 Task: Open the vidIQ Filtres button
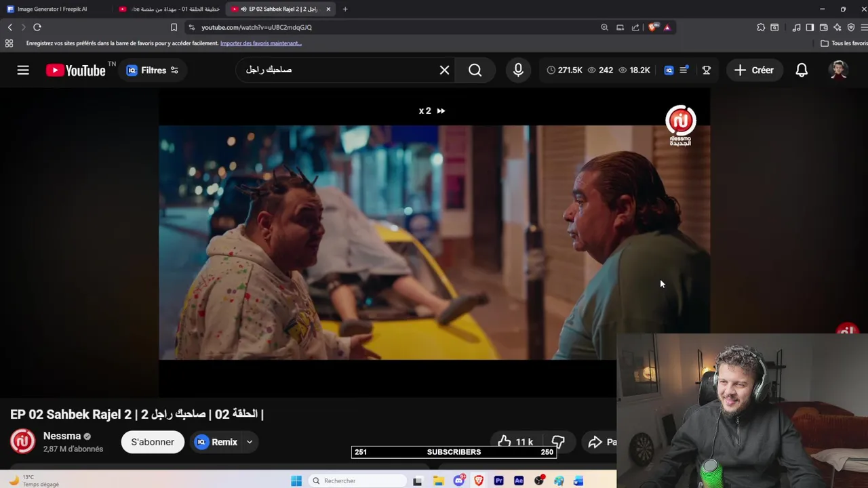pos(153,70)
